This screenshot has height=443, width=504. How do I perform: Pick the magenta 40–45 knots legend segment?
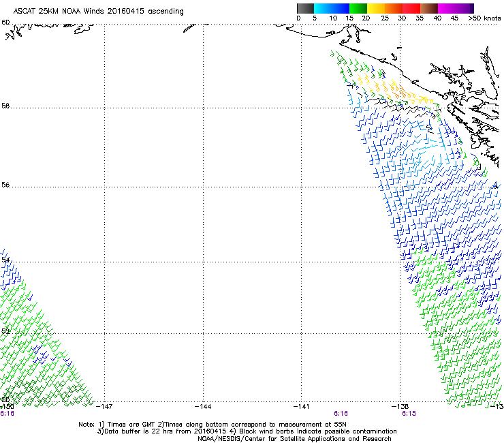pyautogui.click(x=447, y=8)
